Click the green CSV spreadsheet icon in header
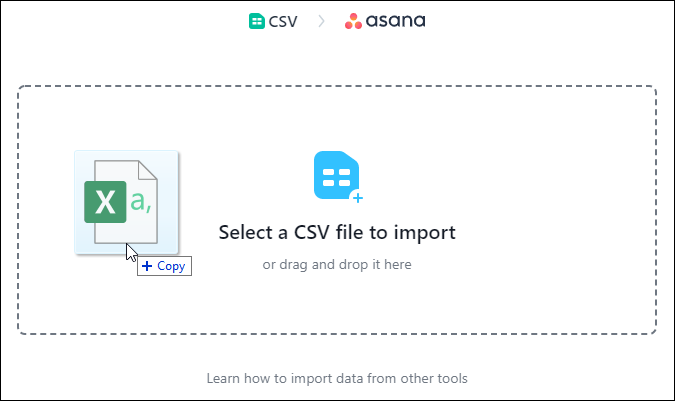 coord(257,20)
